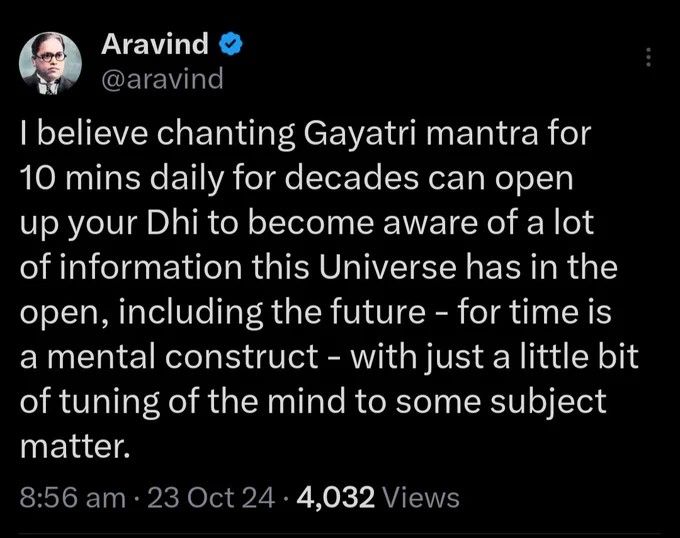Click the word tuning in the tweet
Viewport: 680px width, 538px height.
click(109, 402)
